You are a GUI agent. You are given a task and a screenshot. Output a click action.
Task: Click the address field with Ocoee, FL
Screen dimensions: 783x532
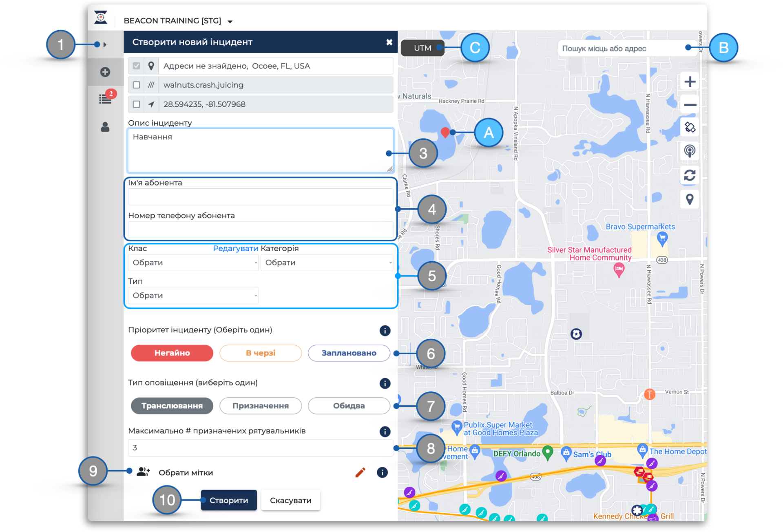(x=276, y=66)
